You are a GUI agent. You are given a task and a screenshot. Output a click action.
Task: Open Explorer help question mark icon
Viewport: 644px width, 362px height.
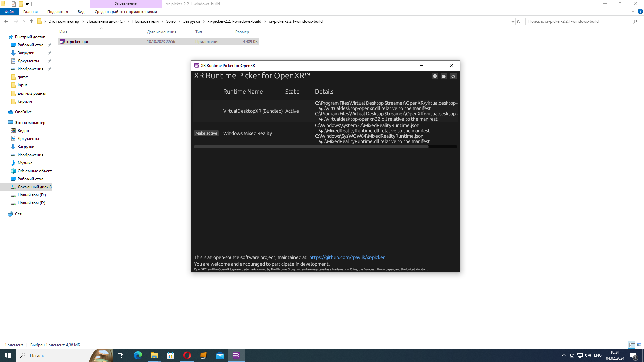[x=640, y=11]
